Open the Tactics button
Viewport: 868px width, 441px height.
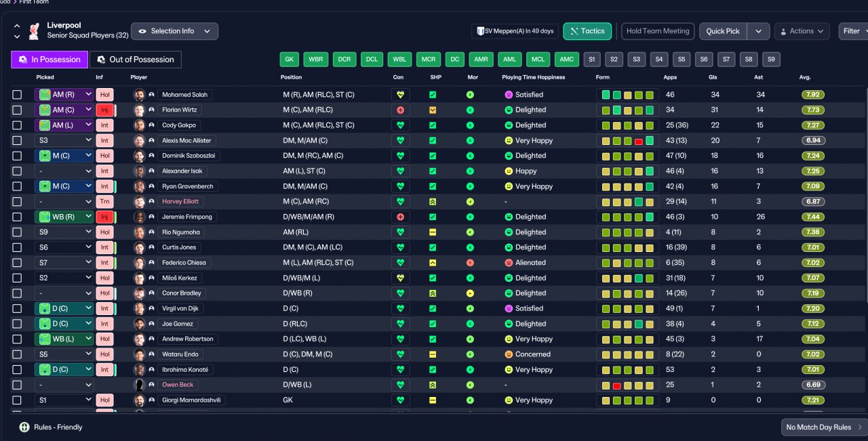point(587,31)
